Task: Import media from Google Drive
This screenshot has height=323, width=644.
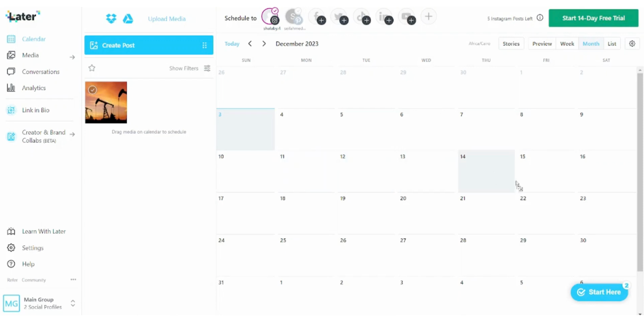Action: (x=128, y=19)
